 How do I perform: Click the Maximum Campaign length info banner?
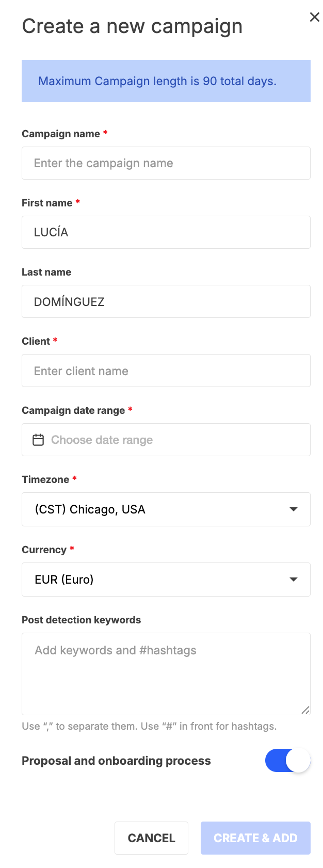(x=166, y=81)
